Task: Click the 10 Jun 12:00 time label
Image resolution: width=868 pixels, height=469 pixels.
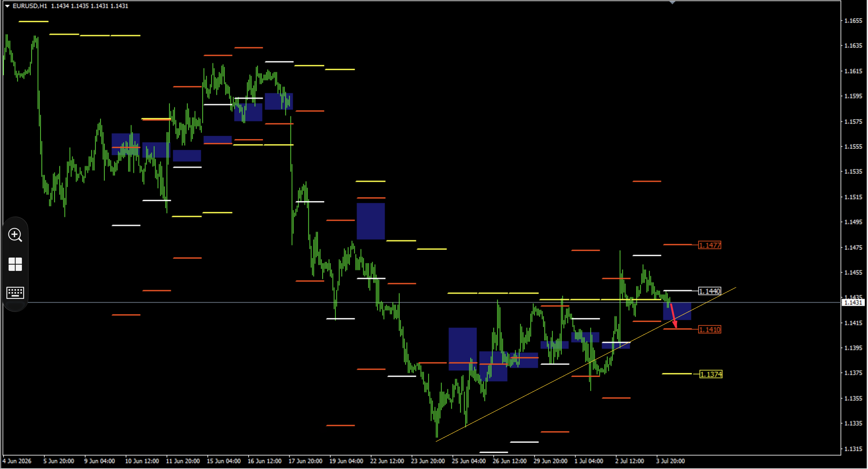Action: coord(142,461)
